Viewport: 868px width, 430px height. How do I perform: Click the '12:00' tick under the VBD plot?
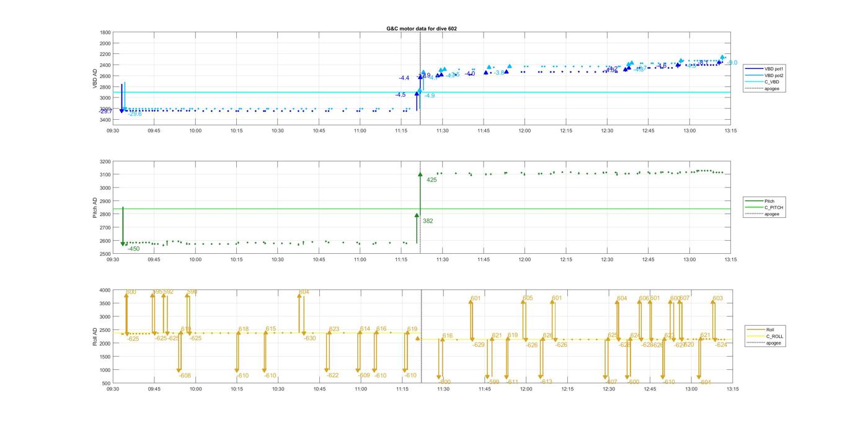pyautogui.click(x=525, y=130)
